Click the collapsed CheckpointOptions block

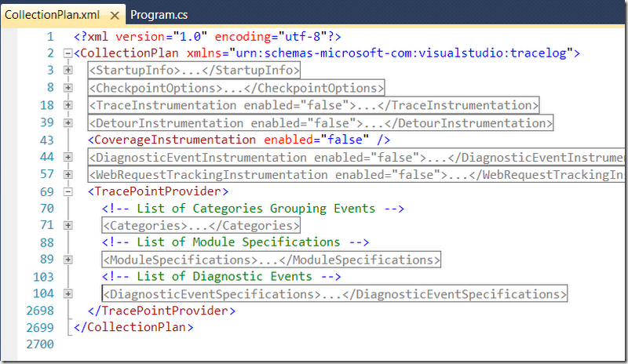pos(236,88)
